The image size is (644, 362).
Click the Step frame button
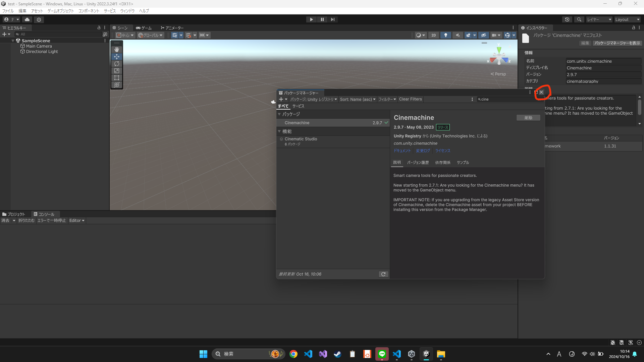pos(332,19)
